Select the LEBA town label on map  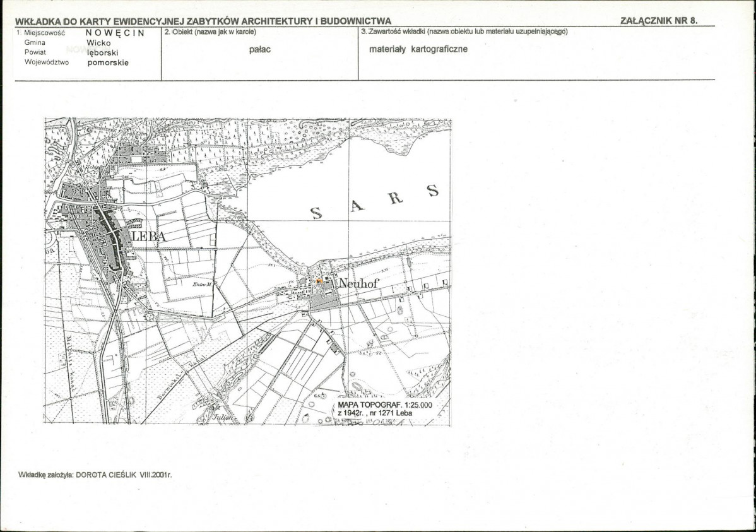148,236
